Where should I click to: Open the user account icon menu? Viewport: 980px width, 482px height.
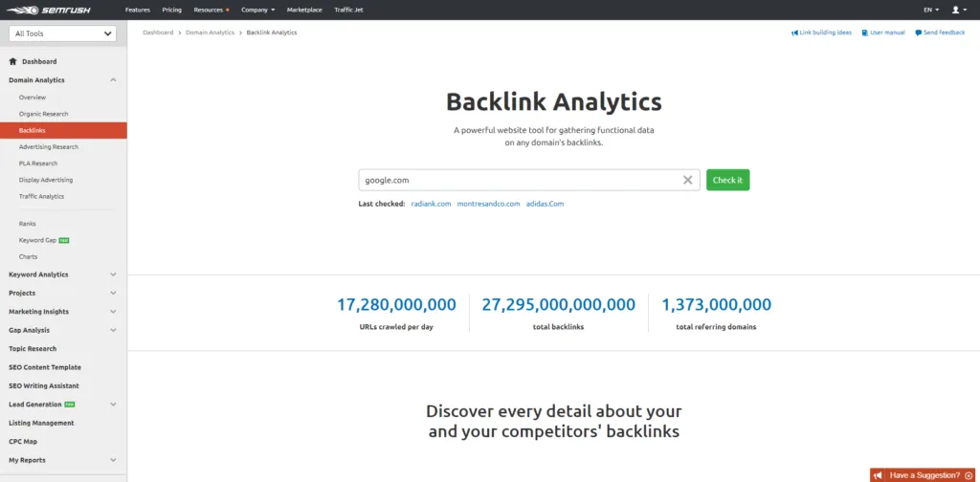958,10
